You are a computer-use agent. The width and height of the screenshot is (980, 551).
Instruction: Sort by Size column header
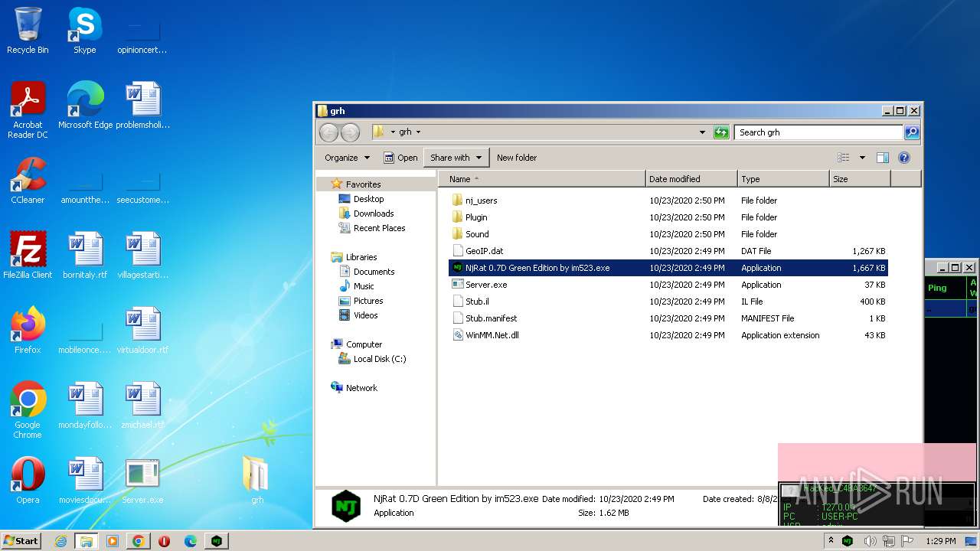point(860,179)
